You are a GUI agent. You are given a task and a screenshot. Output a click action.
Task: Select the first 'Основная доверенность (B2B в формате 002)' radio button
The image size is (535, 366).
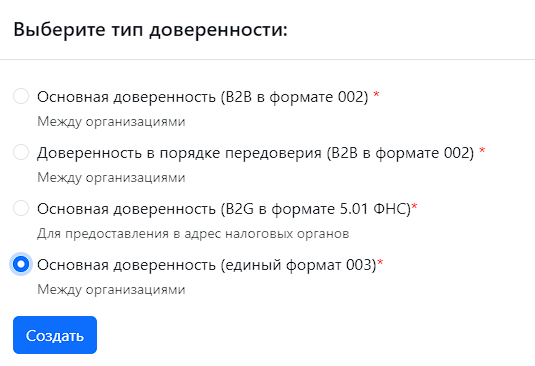21,96
